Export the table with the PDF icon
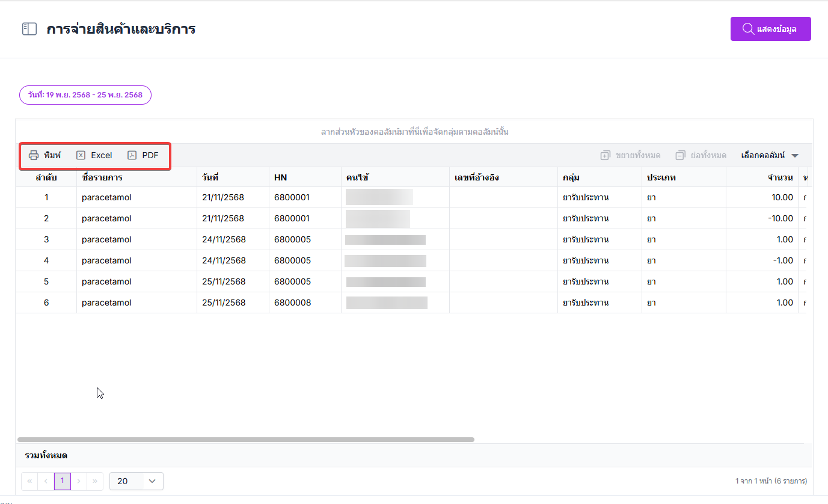The width and height of the screenshot is (828, 504). coord(132,155)
